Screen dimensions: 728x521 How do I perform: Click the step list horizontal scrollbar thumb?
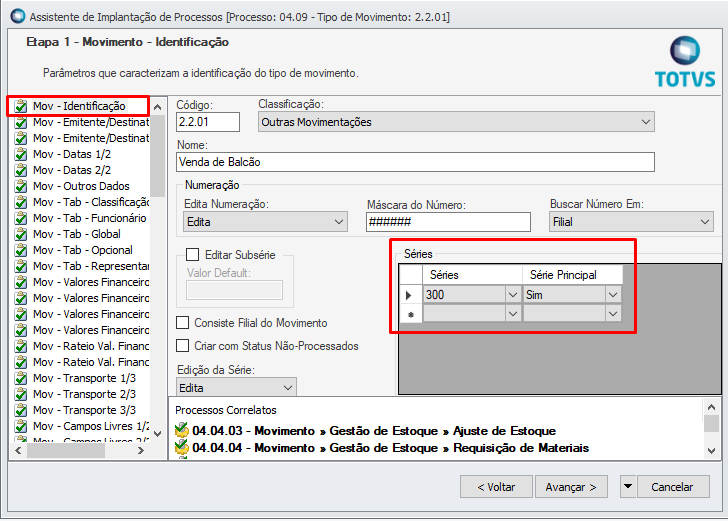pos(65,450)
